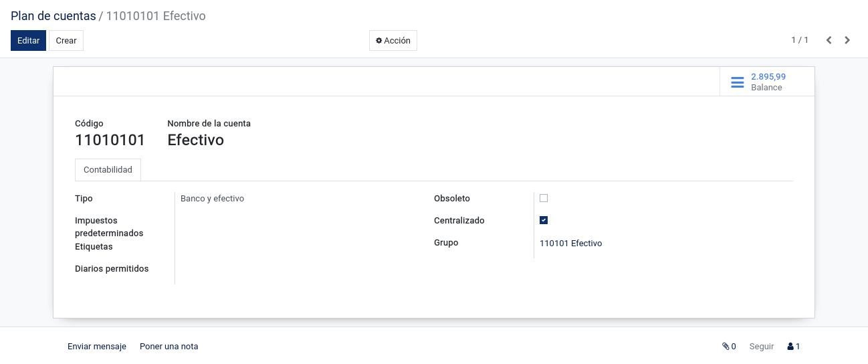The height and width of the screenshot is (364, 868).
Task: Toggle the Obsoleto checkbox
Action: click(x=544, y=198)
